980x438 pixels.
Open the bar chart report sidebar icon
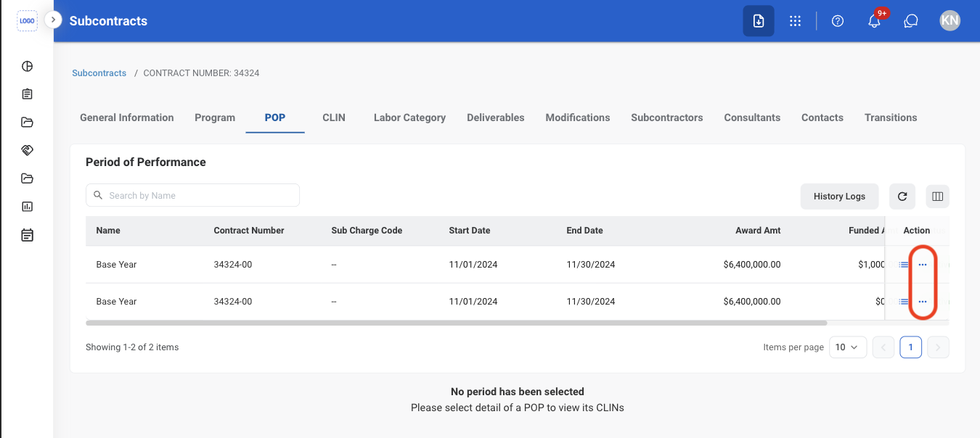[28, 207]
